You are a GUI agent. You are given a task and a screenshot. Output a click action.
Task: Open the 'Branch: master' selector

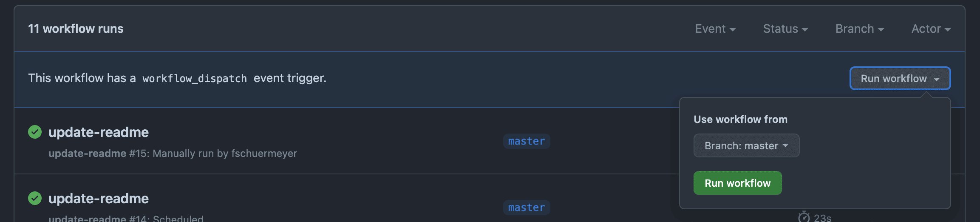click(746, 145)
